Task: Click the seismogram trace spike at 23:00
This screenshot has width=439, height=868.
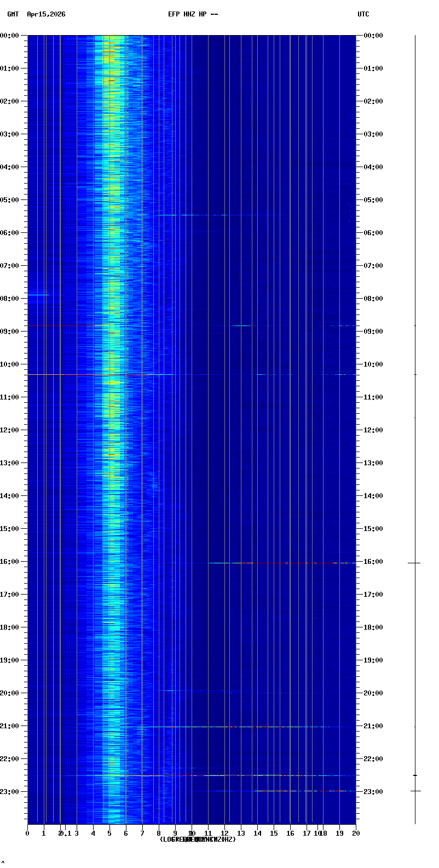Action: (x=415, y=791)
